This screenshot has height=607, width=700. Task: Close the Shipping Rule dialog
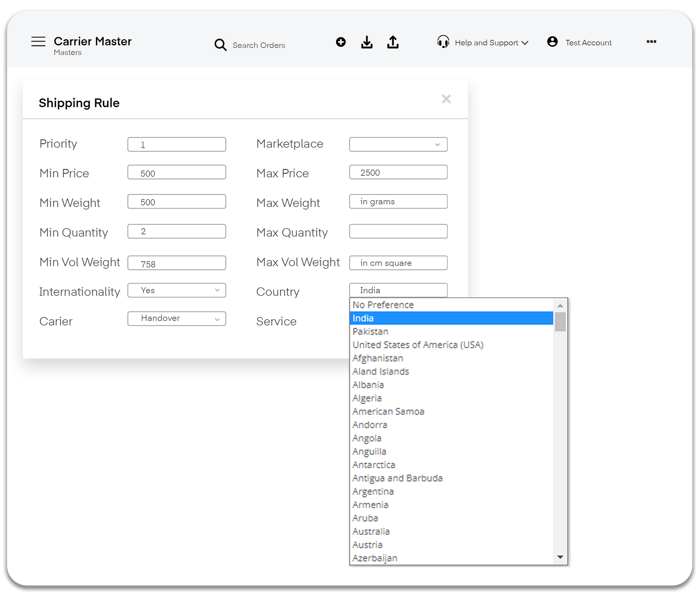(x=446, y=99)
